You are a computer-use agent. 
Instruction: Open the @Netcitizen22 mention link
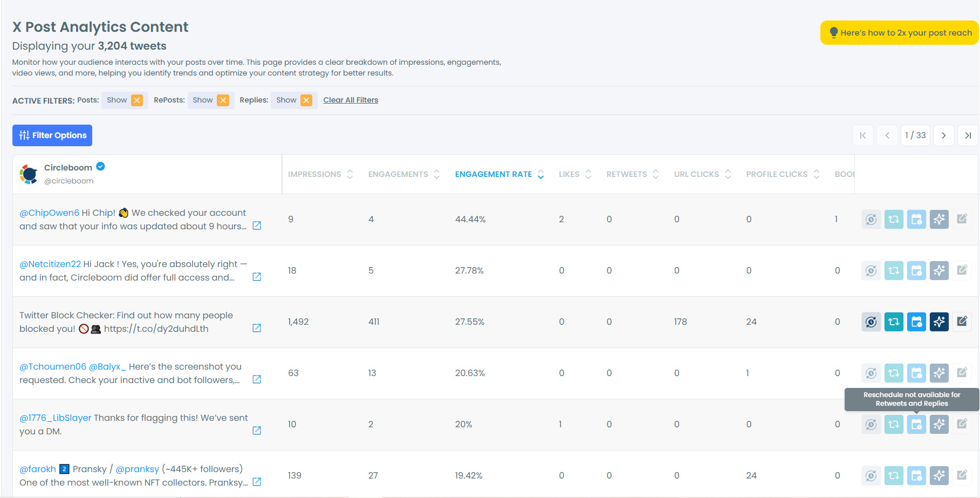[x=50, y=264]
